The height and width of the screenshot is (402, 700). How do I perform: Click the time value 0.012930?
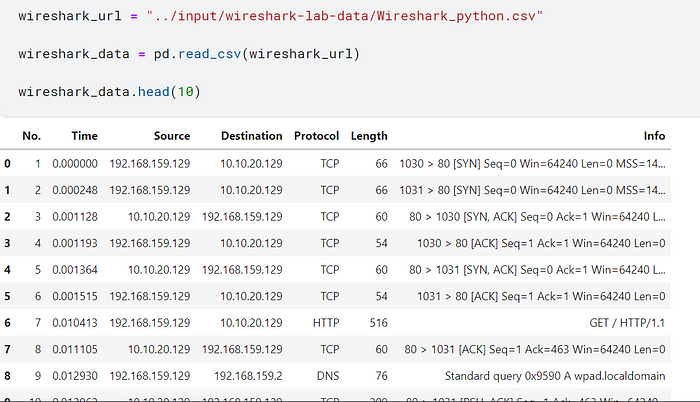(75, 376)
